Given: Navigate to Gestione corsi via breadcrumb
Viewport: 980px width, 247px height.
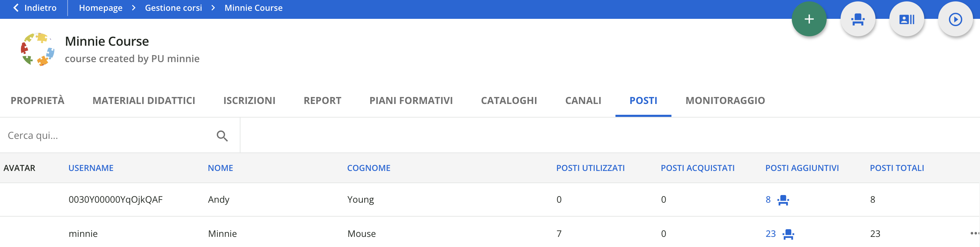Looking at the screenshot, I should pos(173,7).
